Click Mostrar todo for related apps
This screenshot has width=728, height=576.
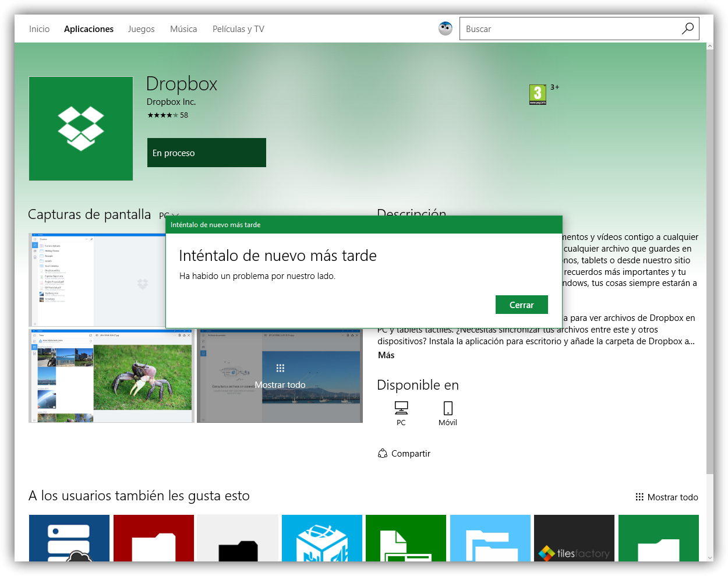667,497
